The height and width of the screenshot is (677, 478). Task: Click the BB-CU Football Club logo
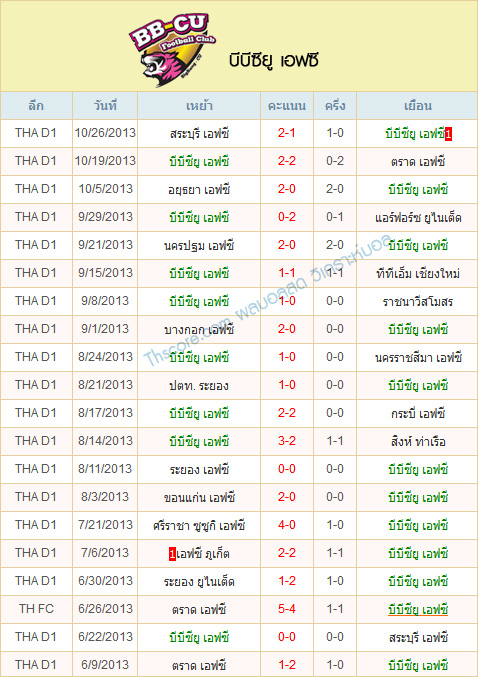(x=173, y=50)
